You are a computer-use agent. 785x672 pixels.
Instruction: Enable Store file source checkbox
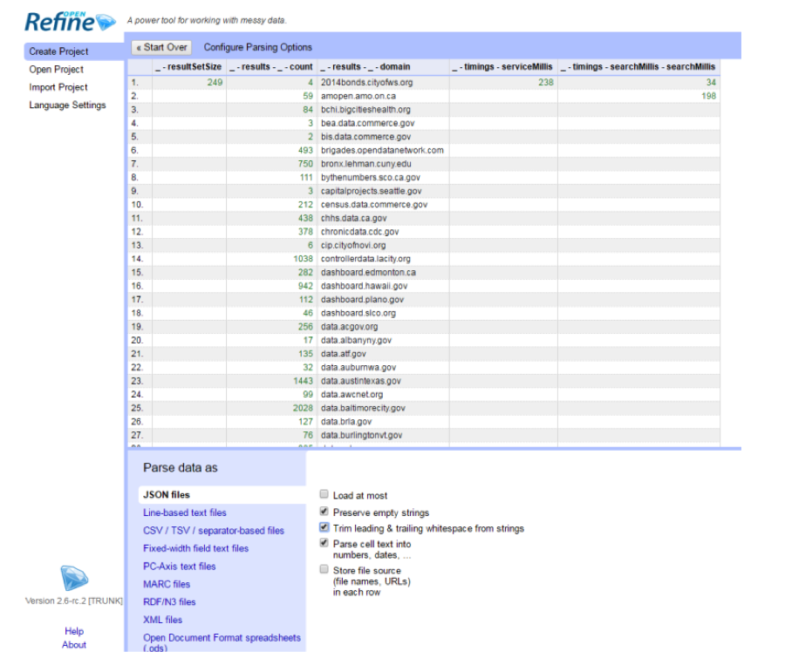(324, 569)
